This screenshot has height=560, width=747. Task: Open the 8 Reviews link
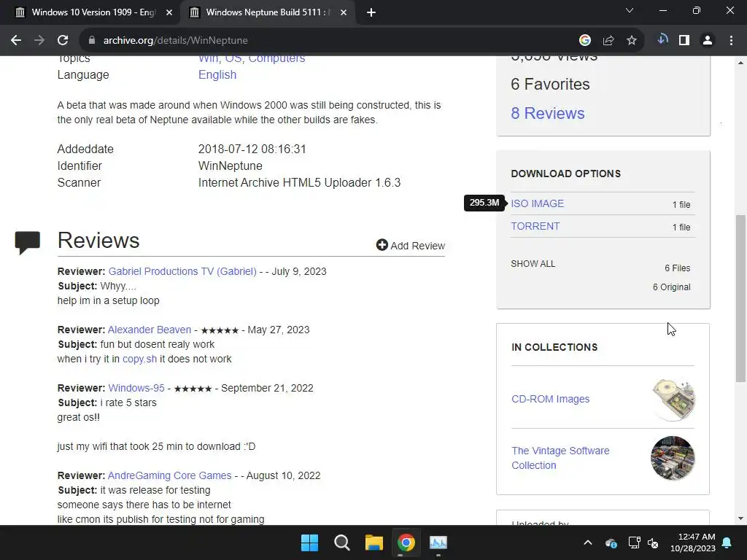(x=547, y=113)
